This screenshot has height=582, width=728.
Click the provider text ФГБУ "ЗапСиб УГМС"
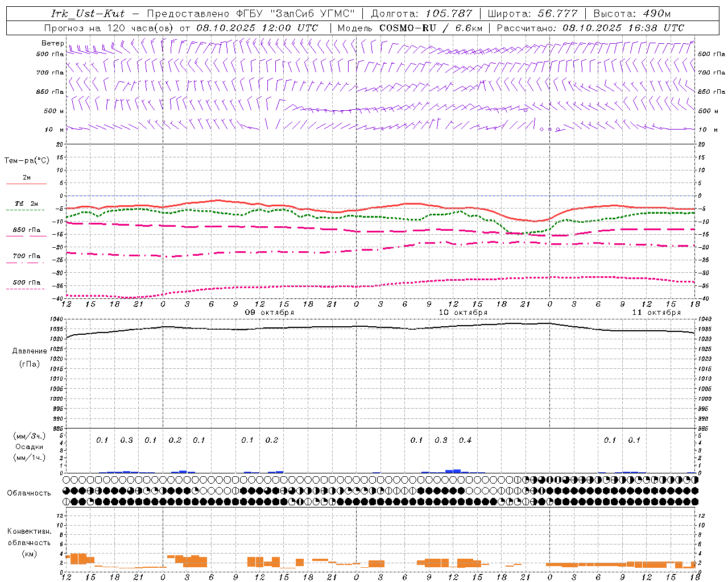295,14
